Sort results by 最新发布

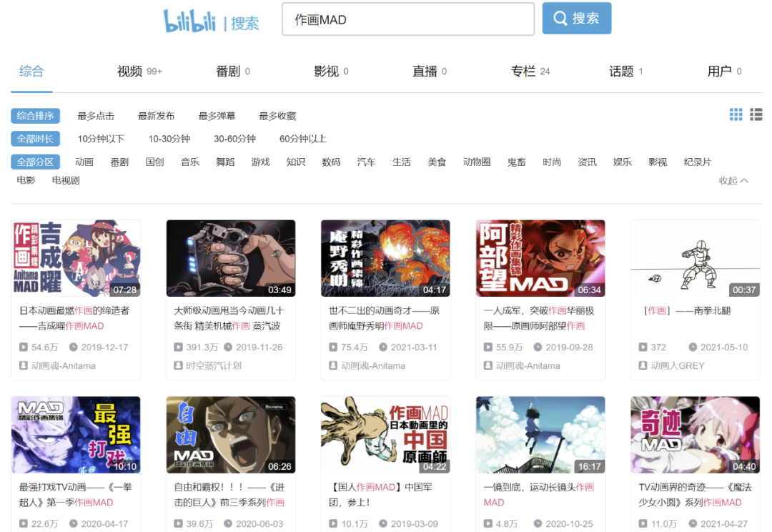tap(156, 116)
